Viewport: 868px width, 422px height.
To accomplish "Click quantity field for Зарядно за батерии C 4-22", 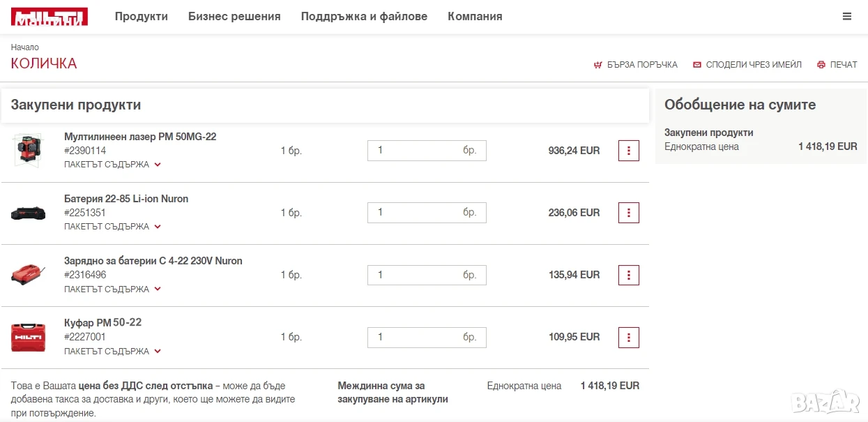I will (427, 275).
